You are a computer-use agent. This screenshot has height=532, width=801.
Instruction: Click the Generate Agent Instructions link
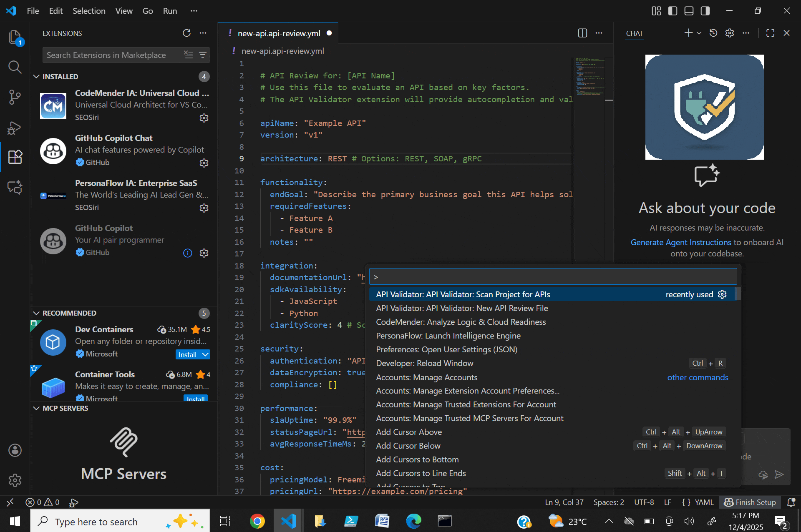click(x=680, y=242)
